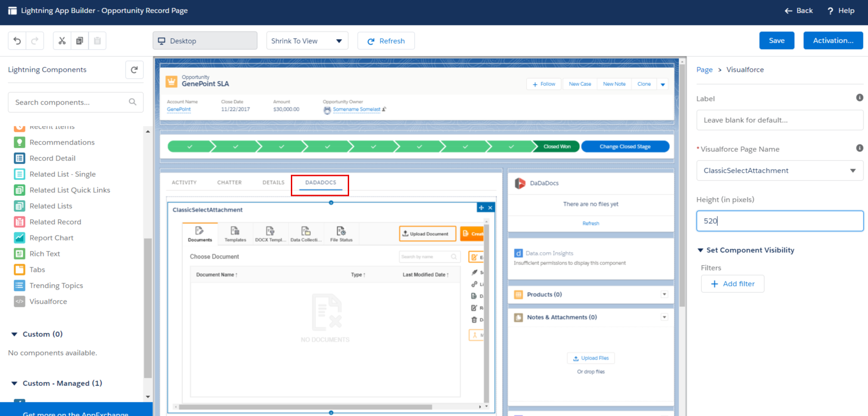868x416 pixels.
Task: Collapse the Custom - Managed (1) section
Action: (x=14, y=383)
